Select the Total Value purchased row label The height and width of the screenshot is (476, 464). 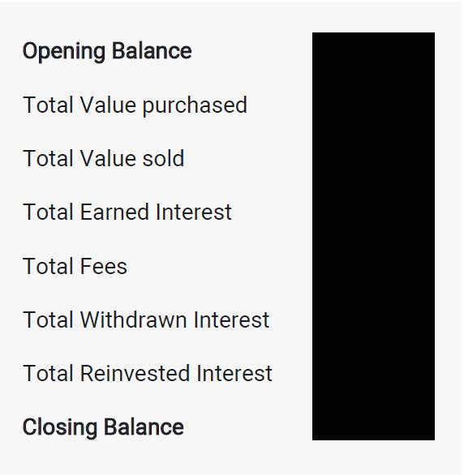pyautogui.click(x=135, y=105)
